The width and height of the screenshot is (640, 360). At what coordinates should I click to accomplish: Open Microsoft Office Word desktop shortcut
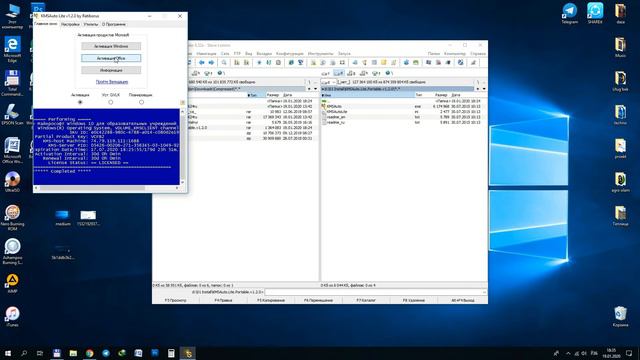click(12, 150)
